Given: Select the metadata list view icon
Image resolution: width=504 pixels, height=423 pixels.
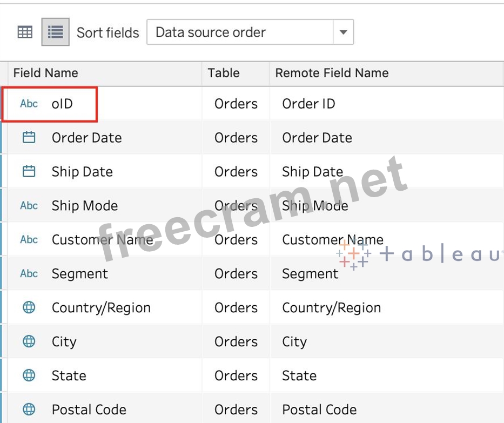Looking at the screenshot, I should point(55,32).
